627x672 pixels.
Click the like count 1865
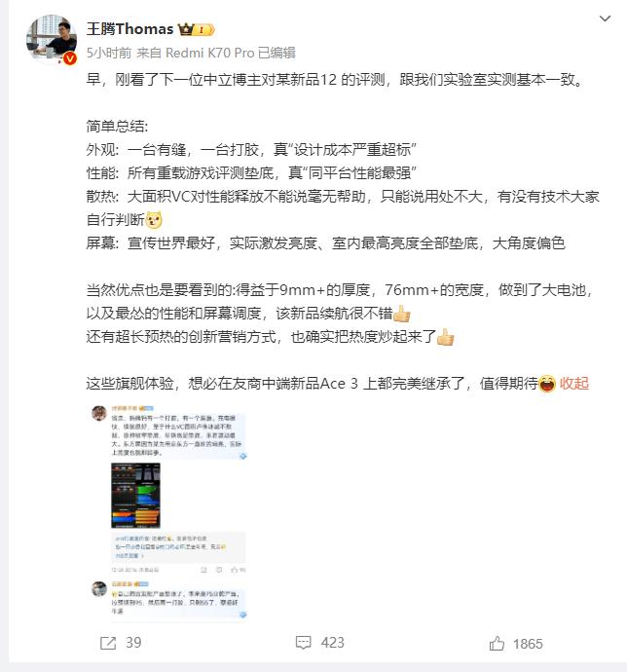528,644
